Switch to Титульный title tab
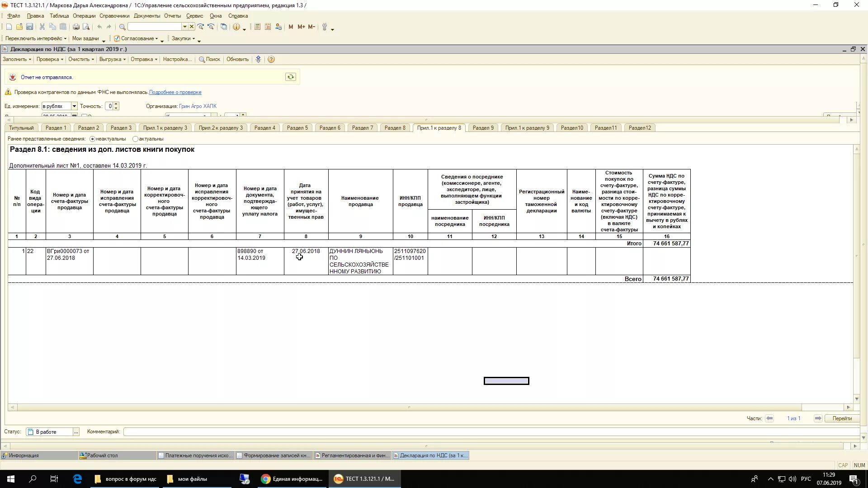This screenshot has width=868, height=488. coord(21,127)
